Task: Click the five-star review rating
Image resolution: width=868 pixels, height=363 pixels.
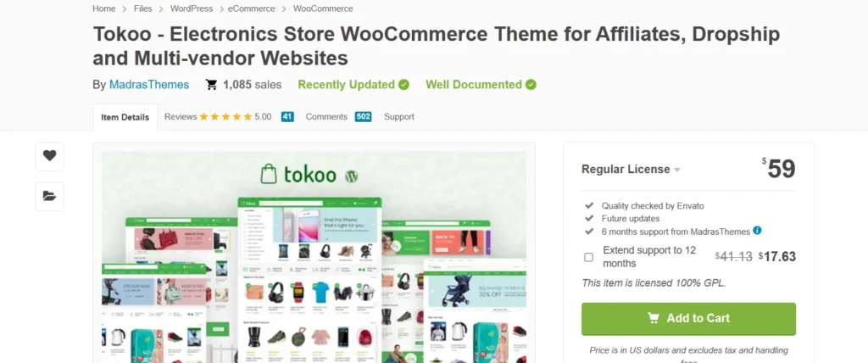Action: pos(225,117)
